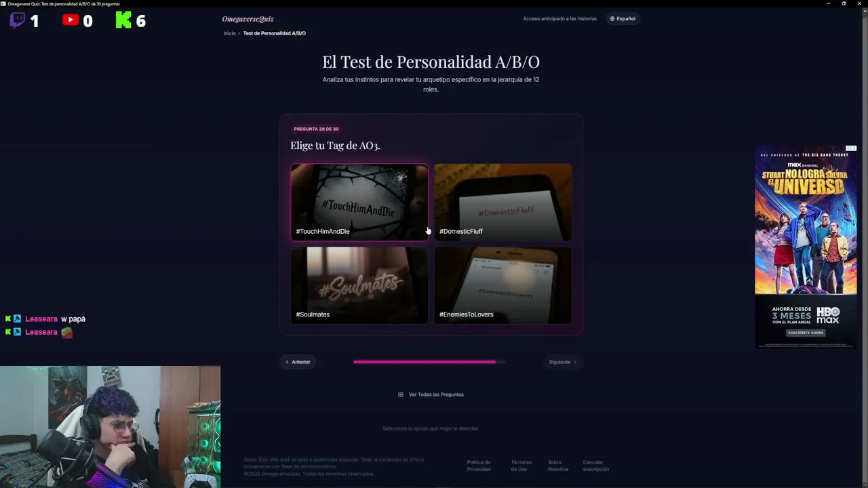Click the Twitch logo in the stream overlay

pos(18,20)
